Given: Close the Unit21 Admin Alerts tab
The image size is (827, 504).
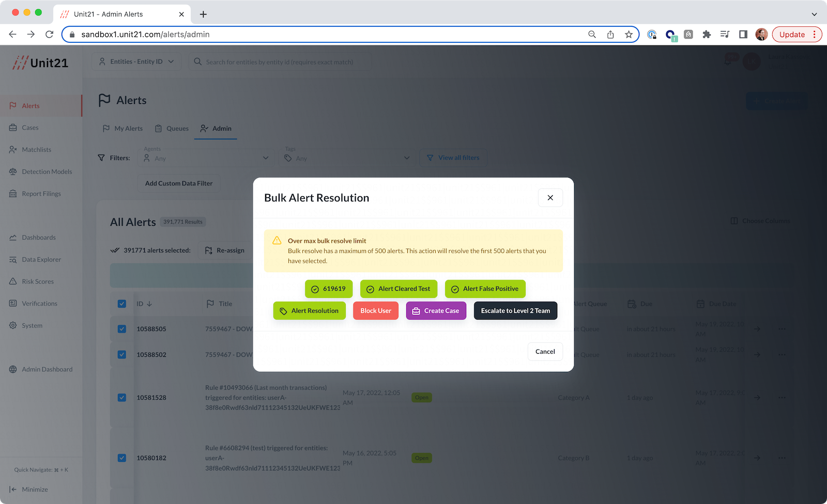Looking at the screenshot, I should coord(181,14).
